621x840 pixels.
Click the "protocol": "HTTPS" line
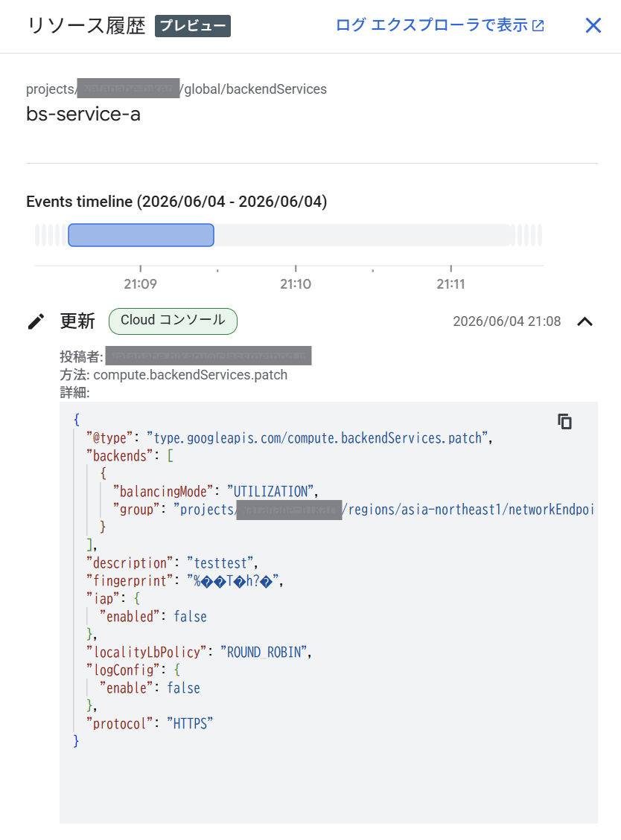[150, 724]
